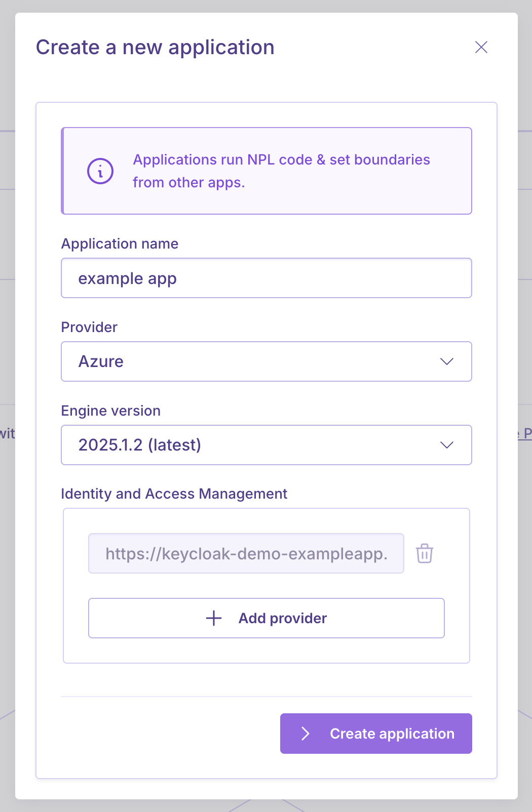532x812 pixels.
Task: Click the arrow icon on Create application
Action: tap(306, 734)
